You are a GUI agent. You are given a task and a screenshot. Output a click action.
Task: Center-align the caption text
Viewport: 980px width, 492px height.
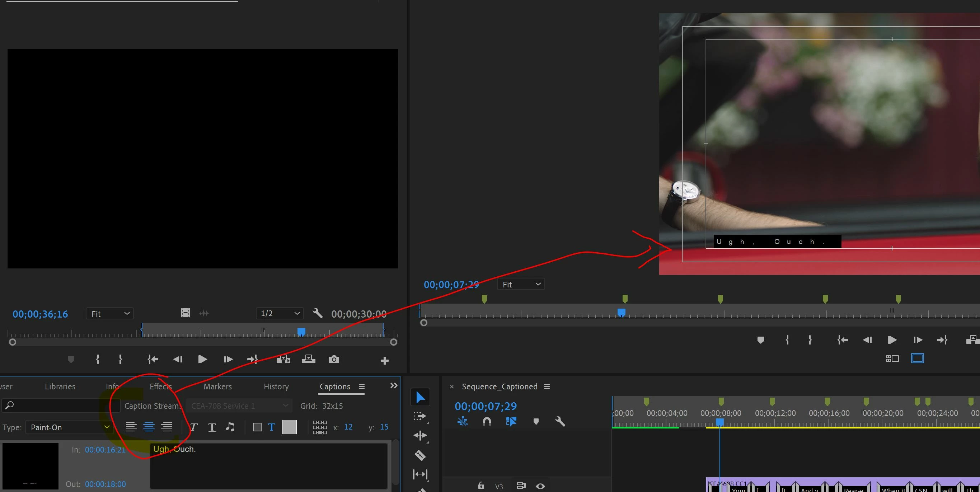pyautogui.click(x=149, y=427)
